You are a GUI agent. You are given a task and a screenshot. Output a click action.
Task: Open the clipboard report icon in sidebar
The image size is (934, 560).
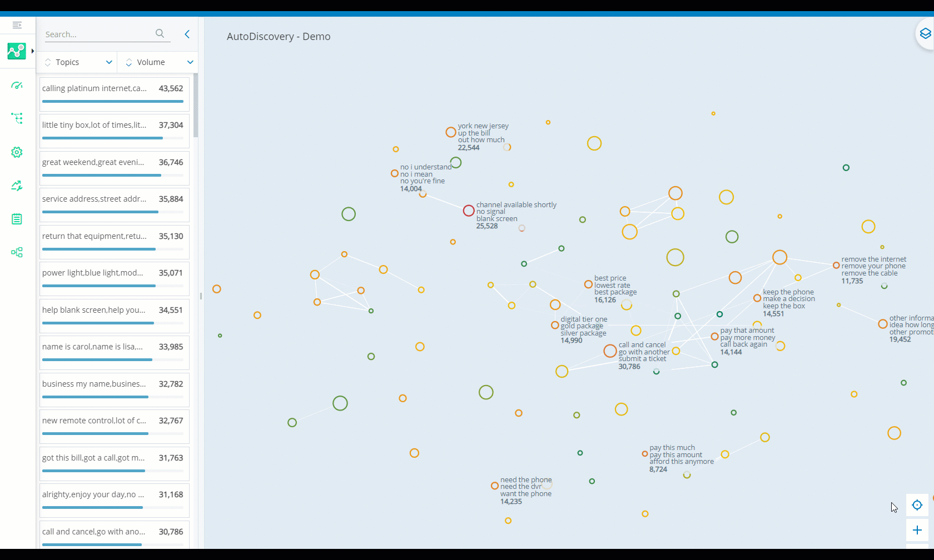coord(17,219)
